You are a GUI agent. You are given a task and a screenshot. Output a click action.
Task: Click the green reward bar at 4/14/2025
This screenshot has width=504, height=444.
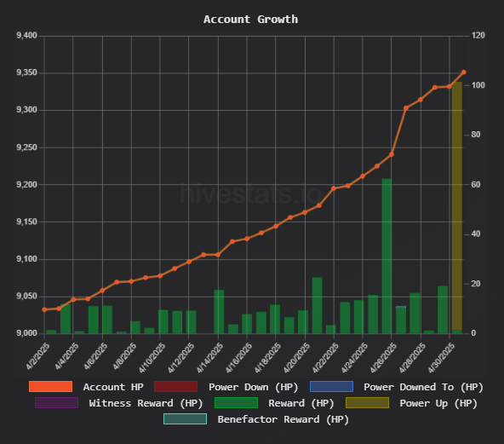tap(219, 311)
